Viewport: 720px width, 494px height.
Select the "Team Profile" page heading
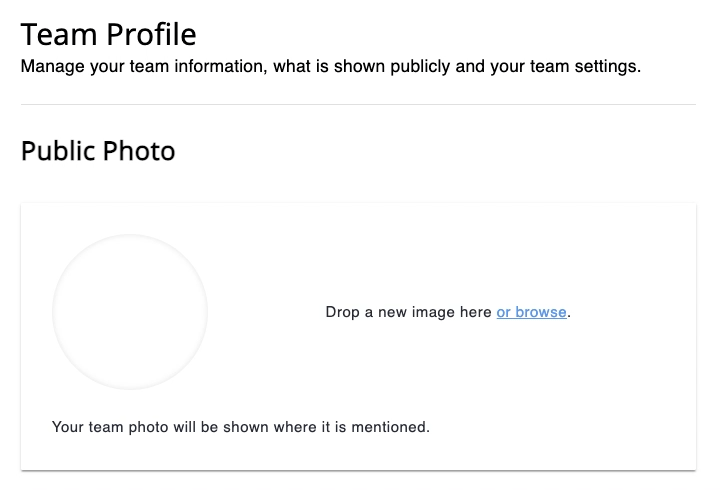108,35
